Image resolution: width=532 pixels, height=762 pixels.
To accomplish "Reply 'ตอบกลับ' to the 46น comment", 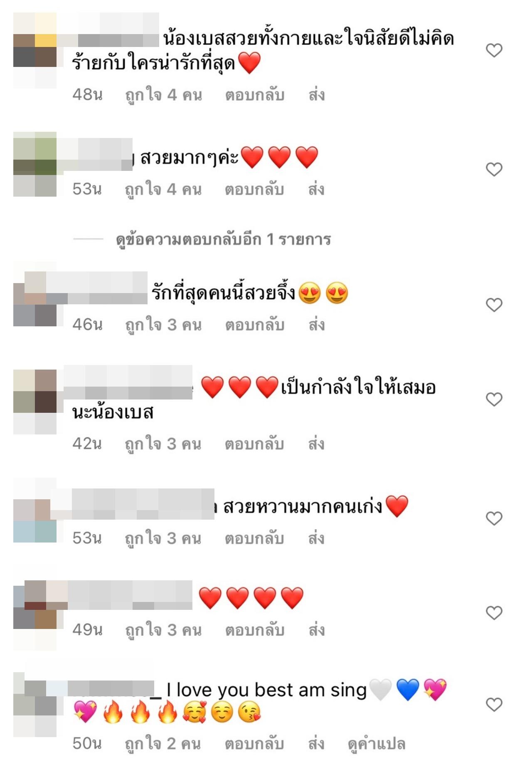I will (x=255, y=325).
